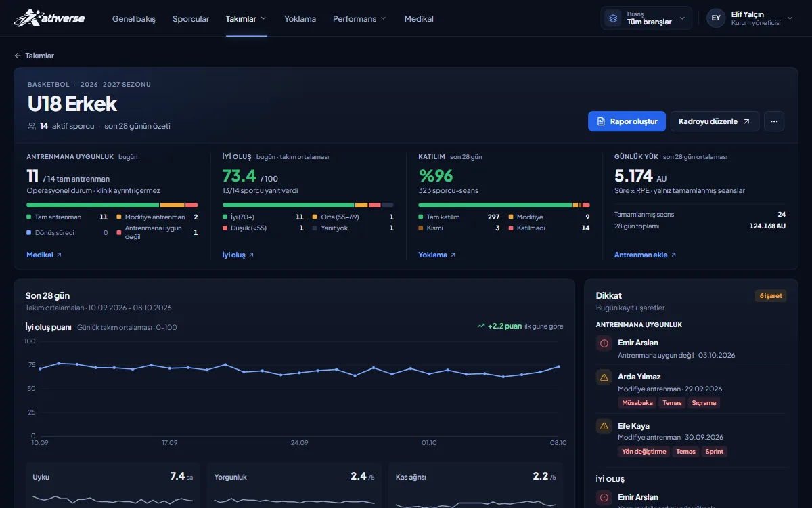Click the people icon beside 14 aktif sporcu

coord(32,126)
